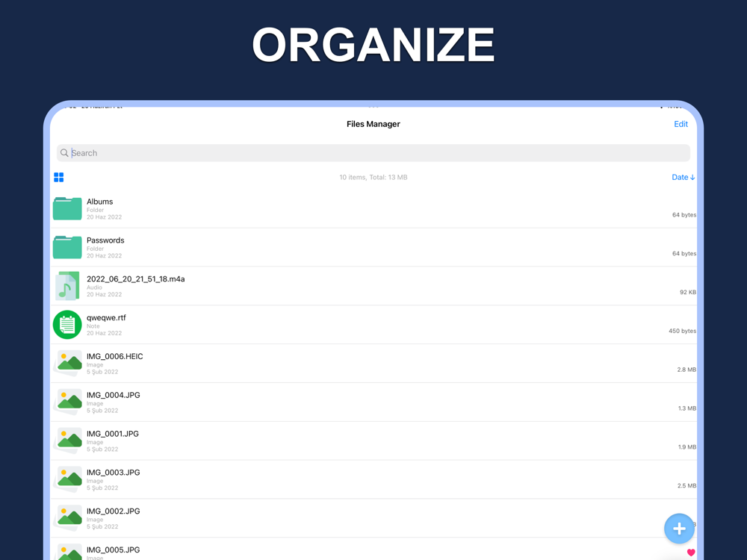Focus the Search input field
The image size is (747, 560).
tap(373, 153)
